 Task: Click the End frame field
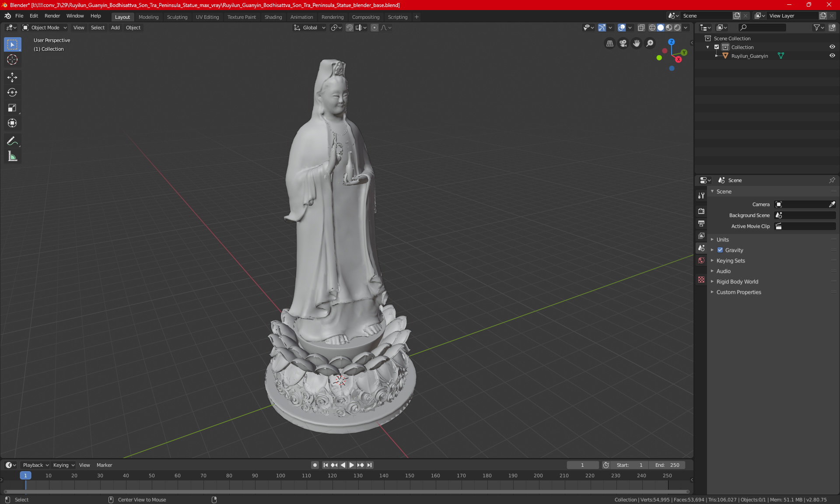667,465
